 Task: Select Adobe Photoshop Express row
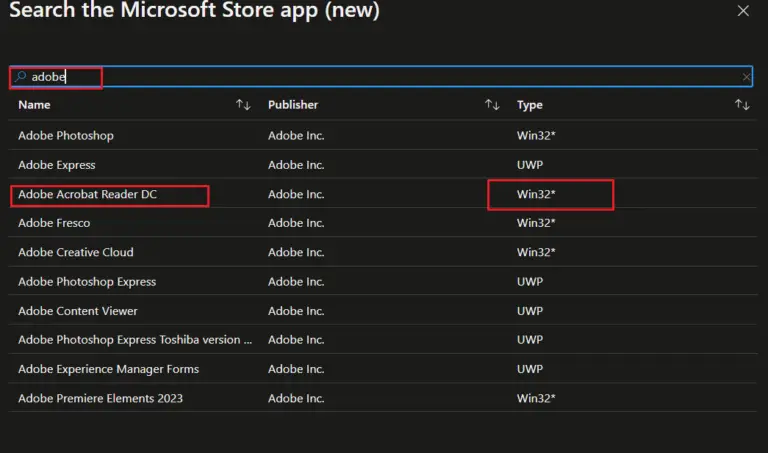point(87,282)
